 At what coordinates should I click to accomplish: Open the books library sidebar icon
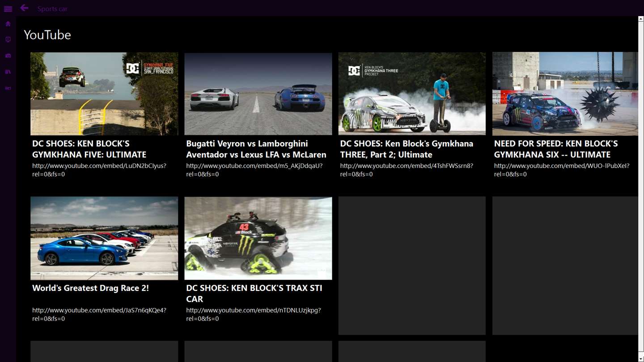[x=8, y=72]
